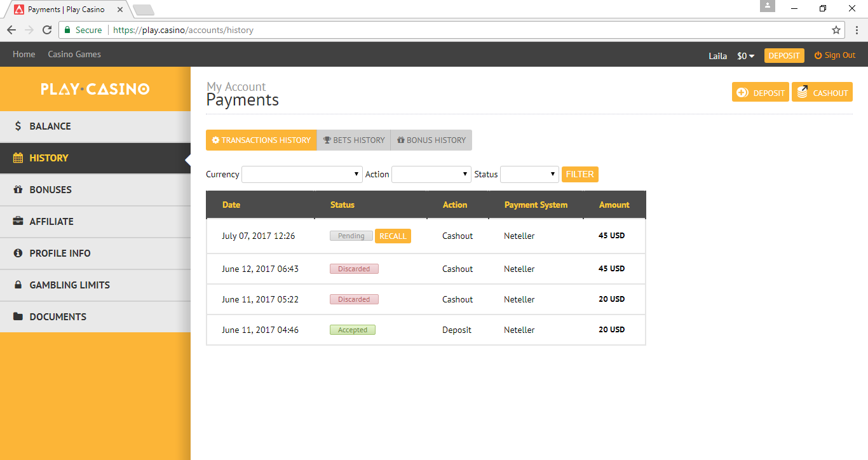This screenshot has height=460, width=868.
Task: Open the Home link
Action: pyautogui.click(x=24, y=55)
